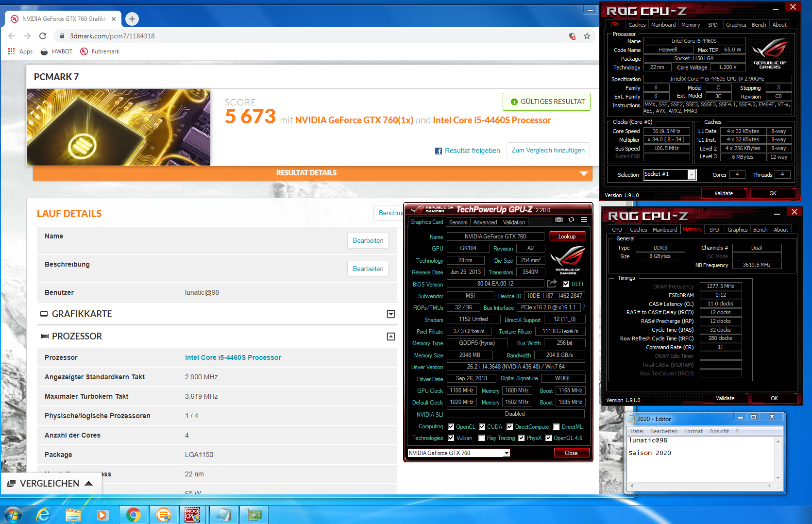This screenshot has width=812, height=524.
Task: Toggle PhysX checkbox in GPU-Z
Action: pos(521,438)
